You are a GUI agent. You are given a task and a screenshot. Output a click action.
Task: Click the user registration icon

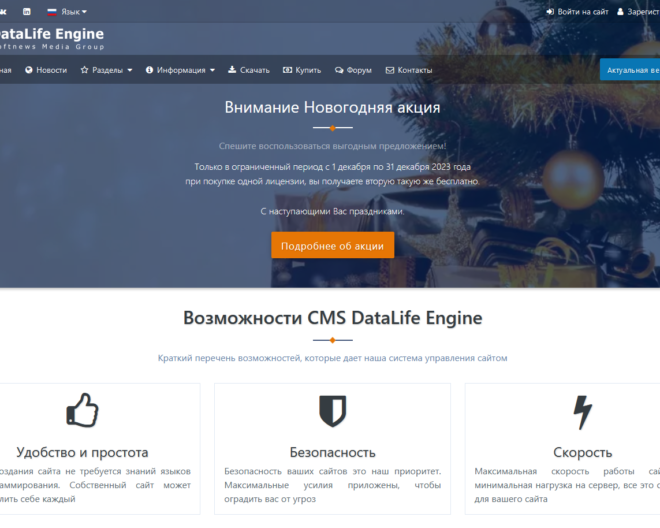[x=620, y=12]
